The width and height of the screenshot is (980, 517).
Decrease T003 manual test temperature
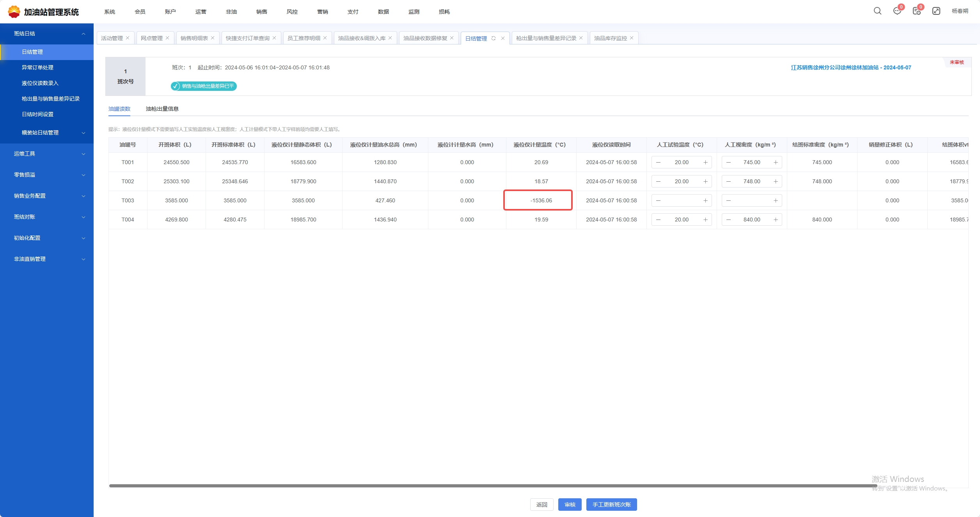(x=658, y=200)
